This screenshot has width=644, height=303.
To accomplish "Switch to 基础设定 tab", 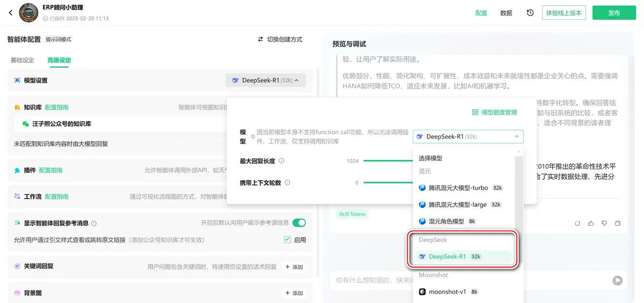I will 23,60.
